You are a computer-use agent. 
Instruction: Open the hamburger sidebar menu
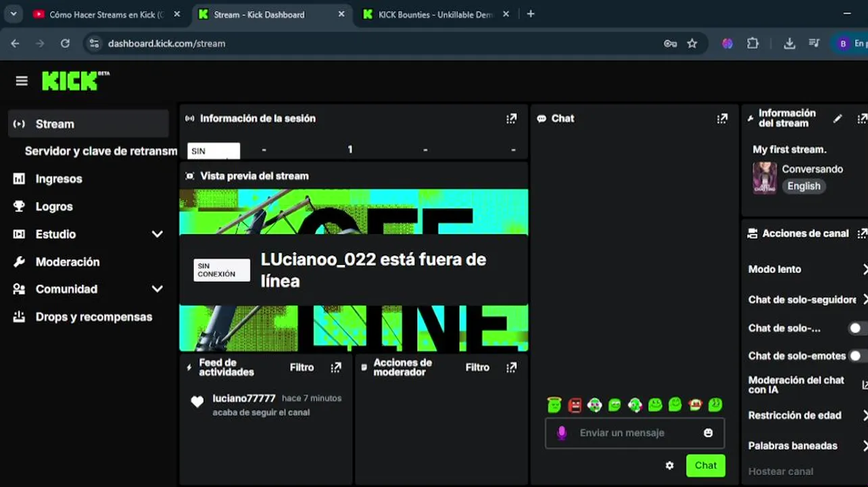click(x=22, y=81)
